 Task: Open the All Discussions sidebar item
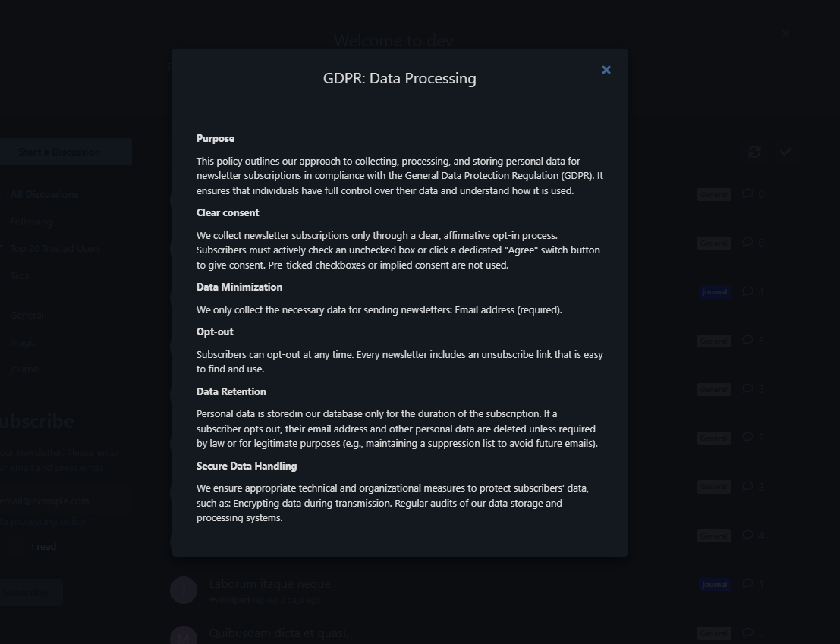[44, 195]
